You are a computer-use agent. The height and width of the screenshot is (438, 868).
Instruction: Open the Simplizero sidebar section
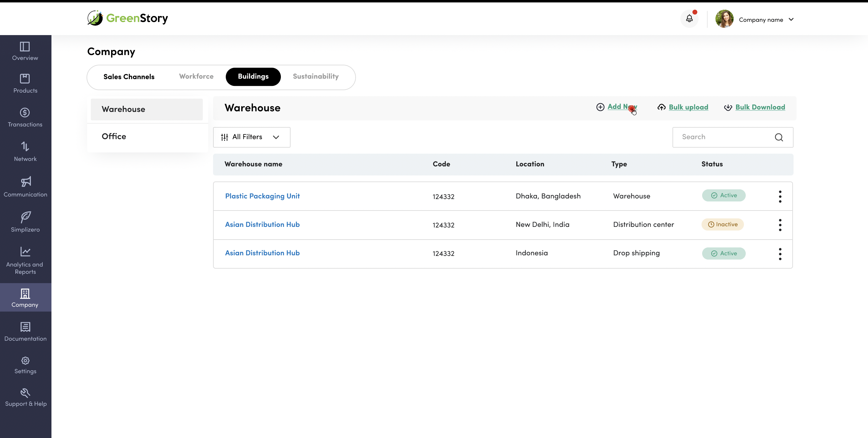click(25, 221)
